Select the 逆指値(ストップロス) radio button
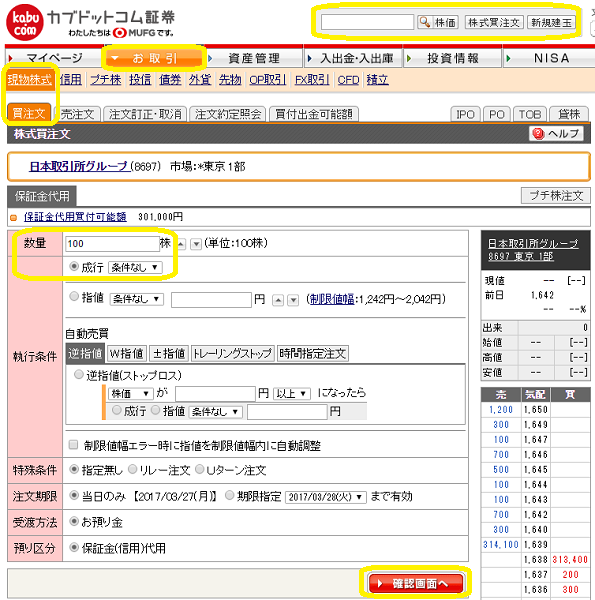 coord(78,375)
